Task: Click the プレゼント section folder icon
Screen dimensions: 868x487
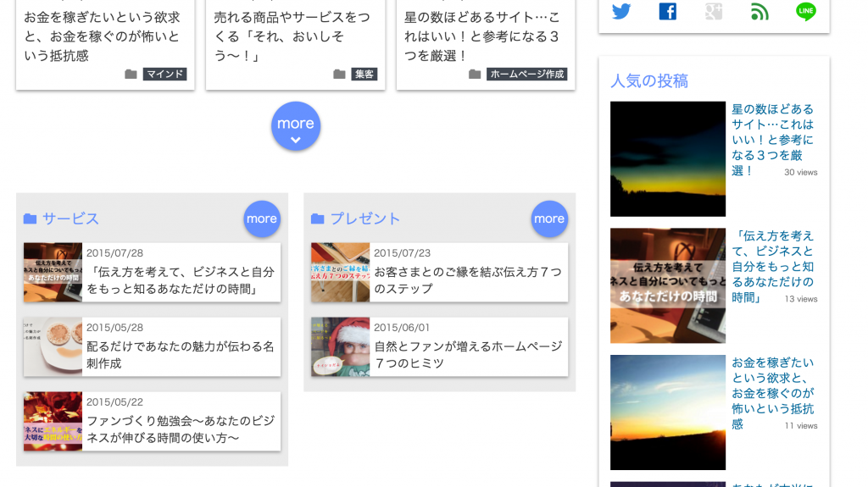Action: point(317,219)
